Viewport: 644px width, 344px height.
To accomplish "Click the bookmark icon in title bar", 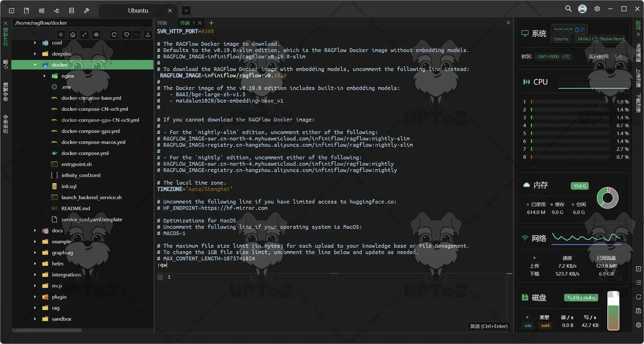I will click(x=27, y=10).
